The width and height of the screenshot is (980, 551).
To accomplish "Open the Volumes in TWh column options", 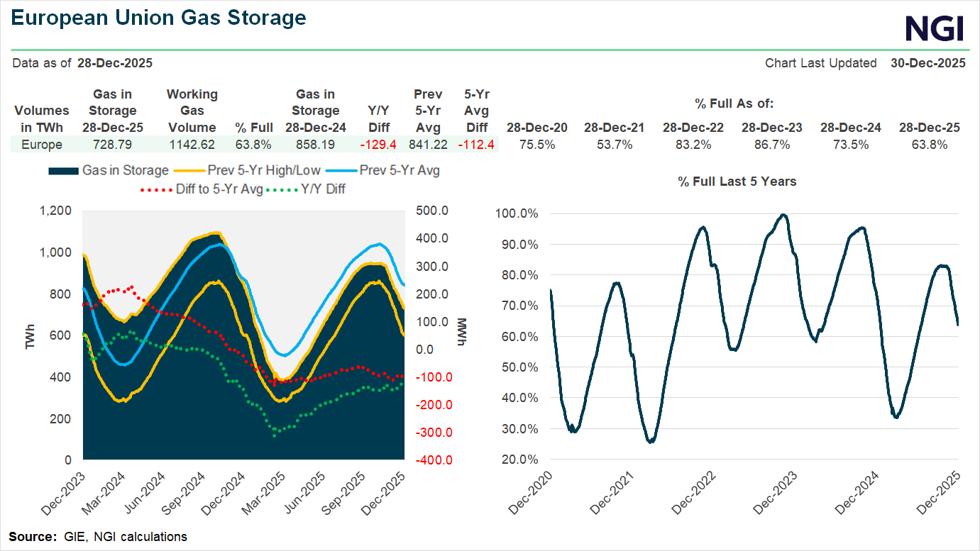I will point(41,119).
